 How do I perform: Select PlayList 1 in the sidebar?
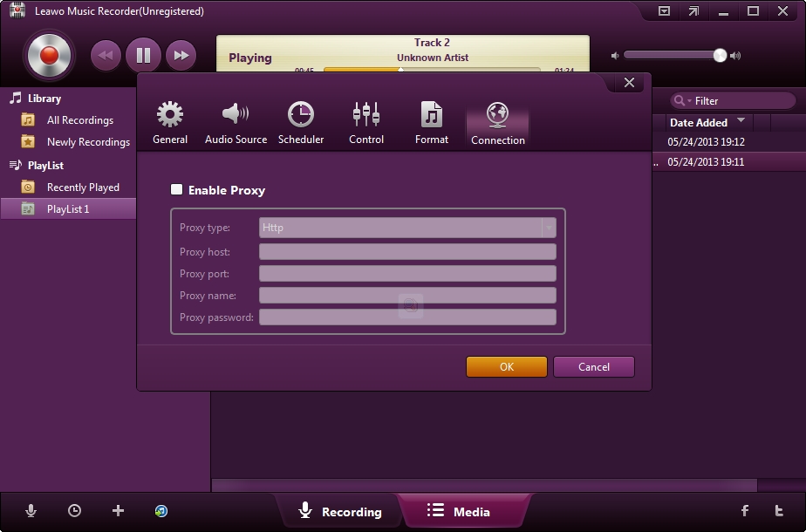68,209
